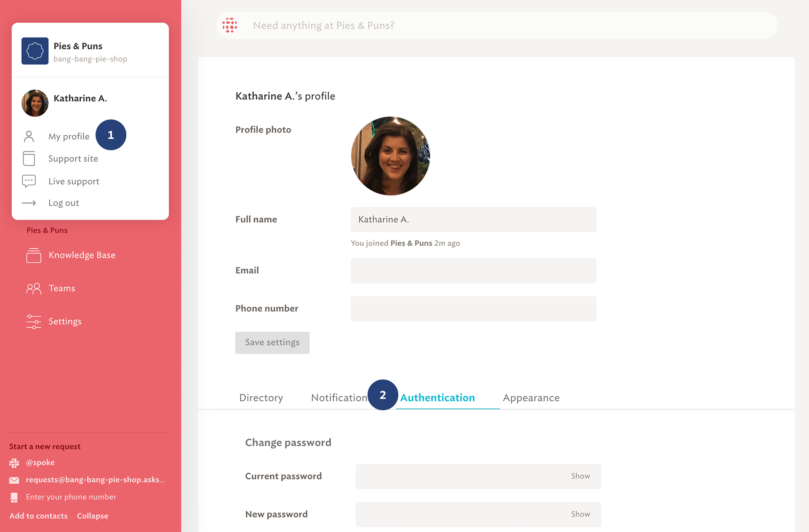The height and width of the screenshot is (532, 809).
Task: Click Add to contacts
Action: click(39, 516)
